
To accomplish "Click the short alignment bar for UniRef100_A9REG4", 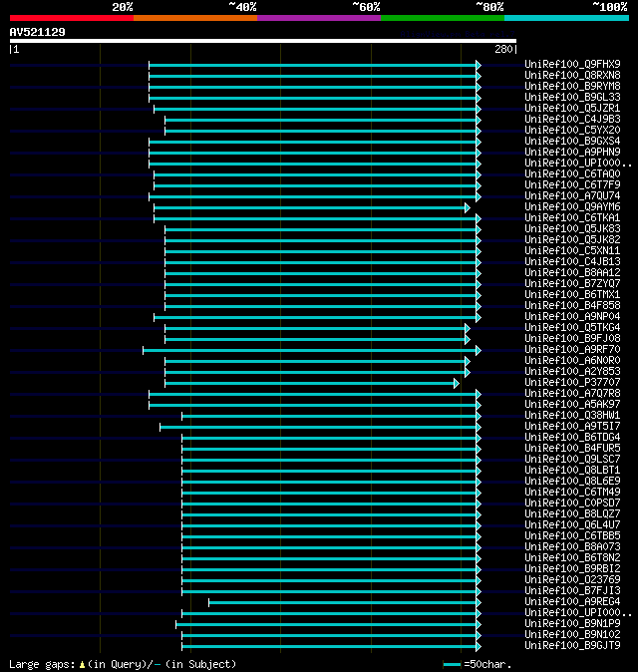I will 345,603.
